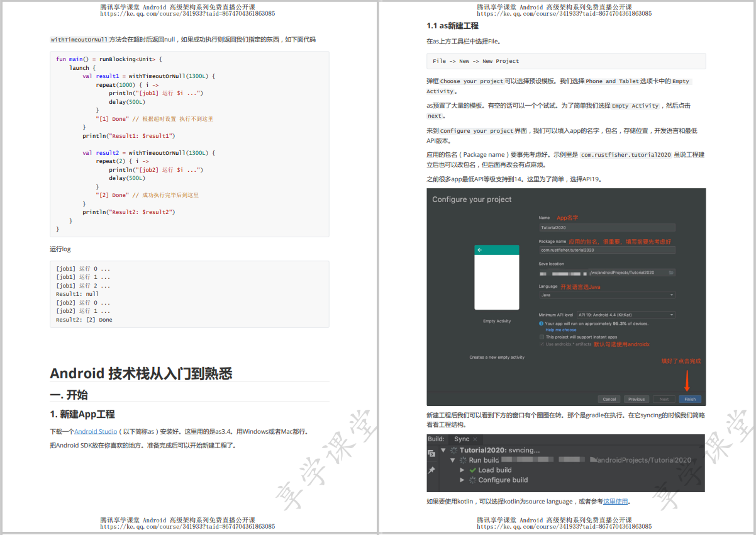Click 'Creates a new empty activity' text

pyautogui.click(x=497, y=358)
